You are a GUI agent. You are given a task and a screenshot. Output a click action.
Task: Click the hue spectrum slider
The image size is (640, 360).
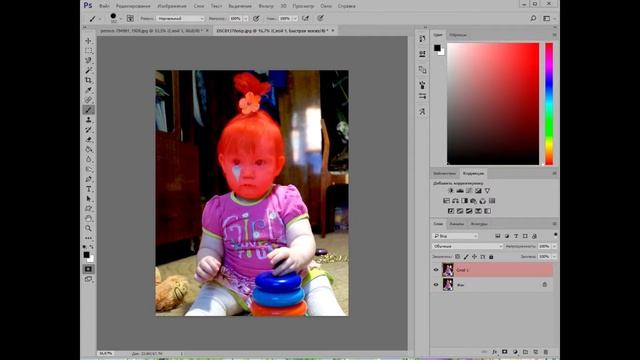[549, 104]
